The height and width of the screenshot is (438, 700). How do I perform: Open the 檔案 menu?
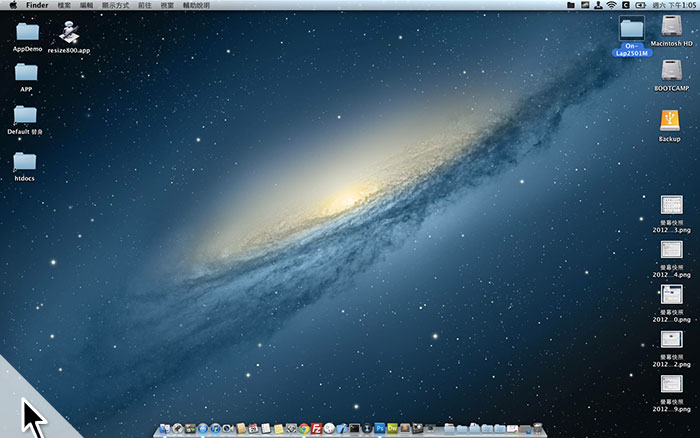64,5
